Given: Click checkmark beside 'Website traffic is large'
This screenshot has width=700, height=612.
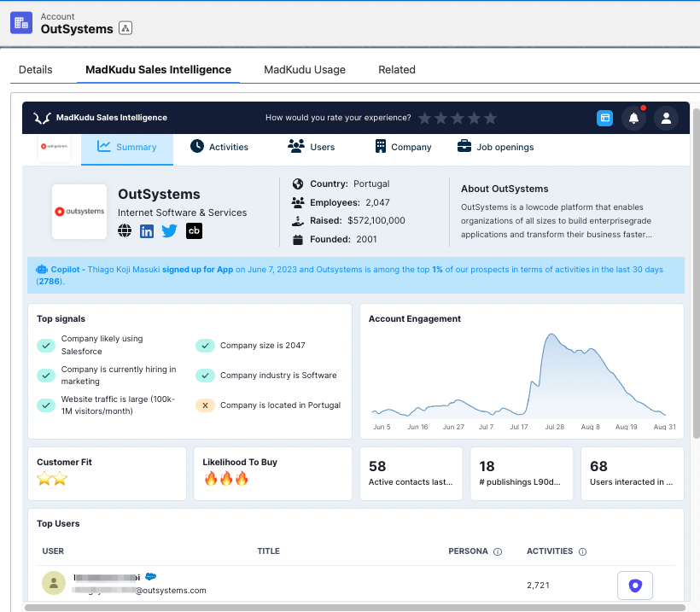Looking at the screenshot, I should tap(46, 405).
